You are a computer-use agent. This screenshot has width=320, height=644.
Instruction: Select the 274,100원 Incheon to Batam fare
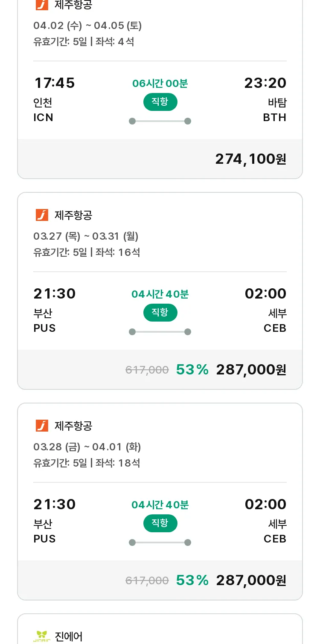point(250,159)
